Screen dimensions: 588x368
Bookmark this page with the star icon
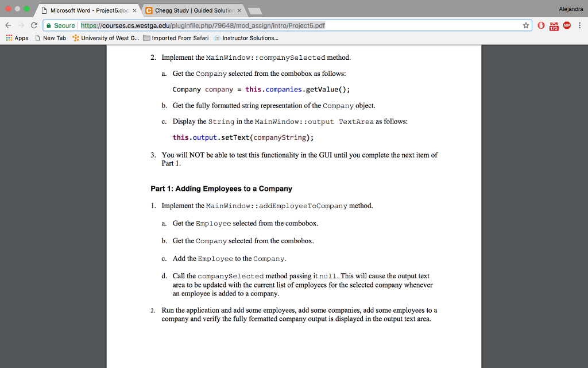(x=524, y=25)
